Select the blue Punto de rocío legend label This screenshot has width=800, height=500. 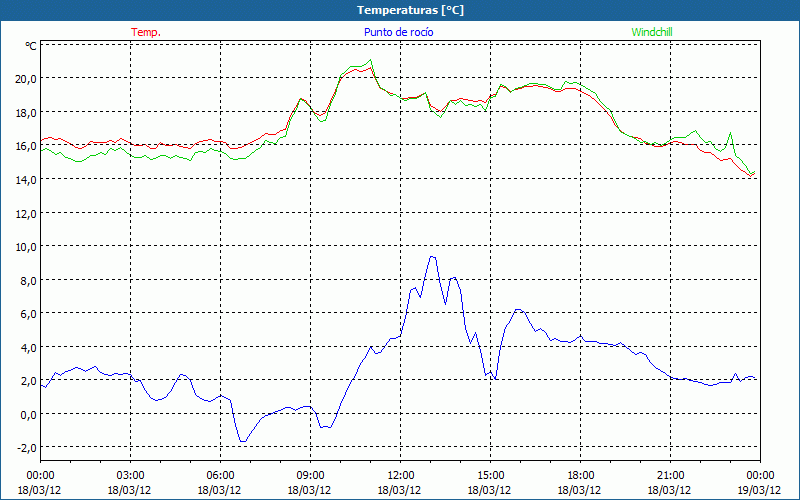pyautogui.click(x=398, y=32)
